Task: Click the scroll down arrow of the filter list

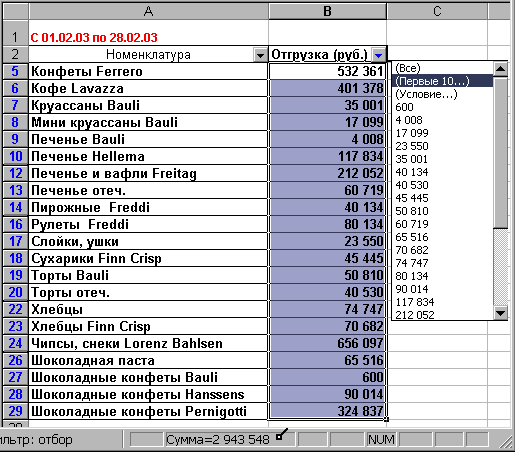Action: tap(500, 313)
